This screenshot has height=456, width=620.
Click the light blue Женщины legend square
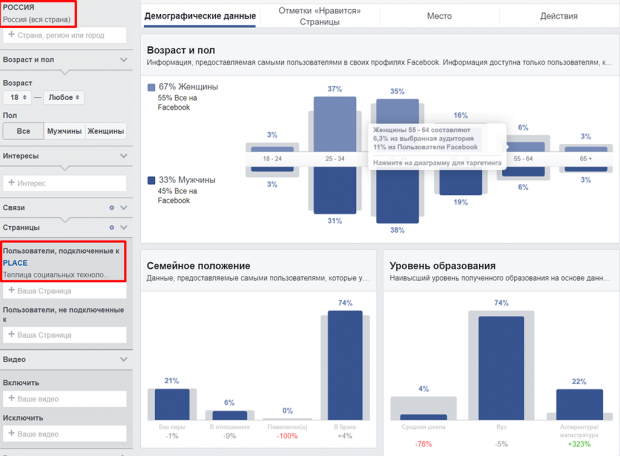coord(151,87)
